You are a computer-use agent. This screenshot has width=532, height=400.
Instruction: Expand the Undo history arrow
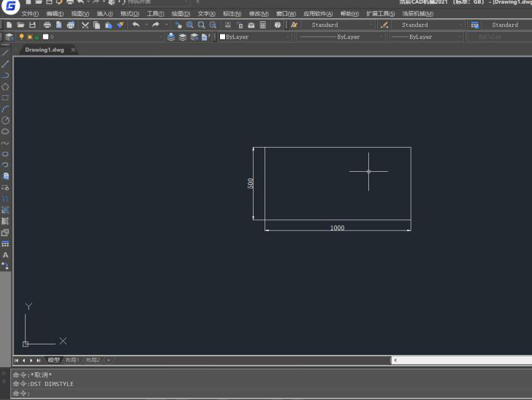coord(146,24)
